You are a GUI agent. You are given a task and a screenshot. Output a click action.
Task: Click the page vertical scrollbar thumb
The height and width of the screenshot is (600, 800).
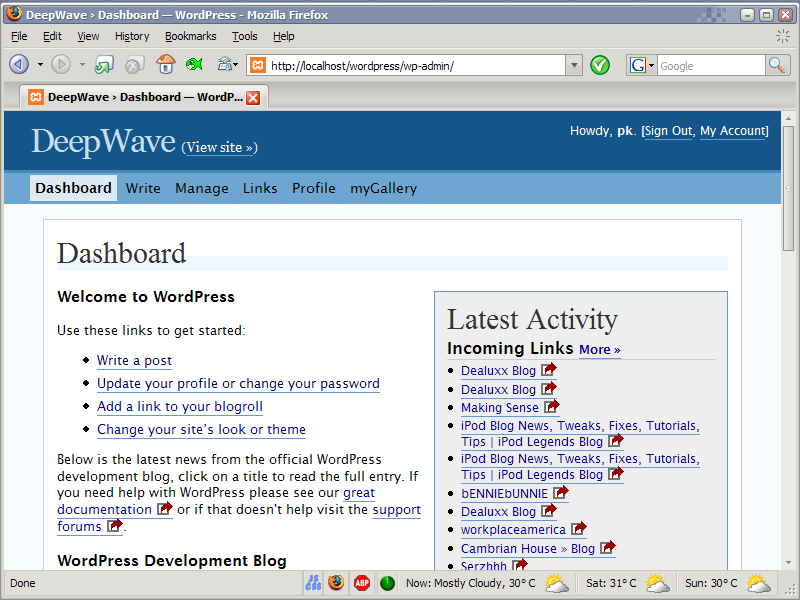[x=788, y=188]
